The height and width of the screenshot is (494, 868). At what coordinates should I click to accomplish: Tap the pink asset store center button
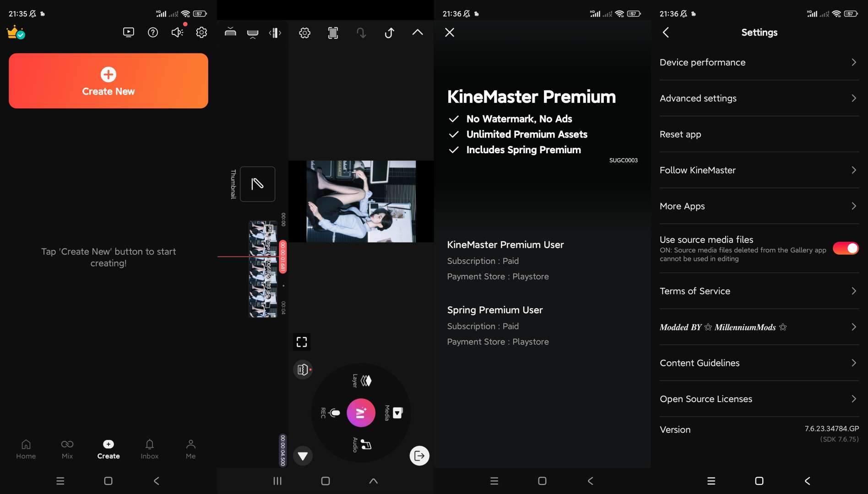(x=361, y=413)
